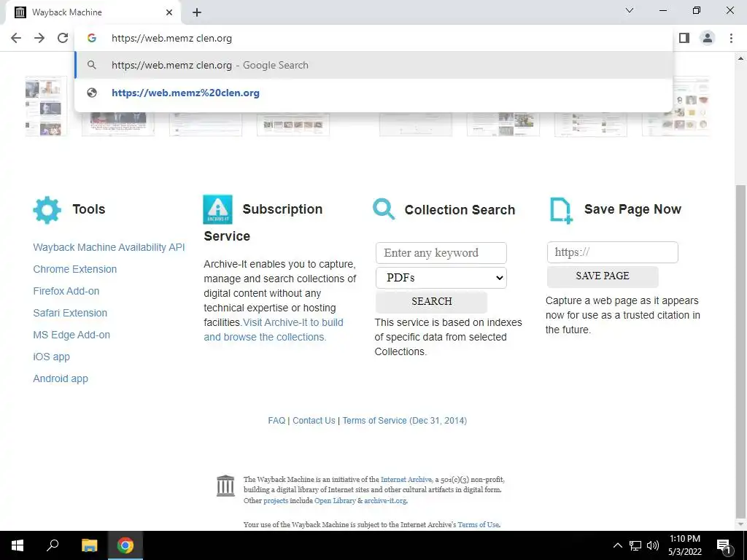Image resolution: width=747 pixels, height=560 pixels.
Task: Open Wayback Machine Availability API link
Action: [x=109, y=247]
